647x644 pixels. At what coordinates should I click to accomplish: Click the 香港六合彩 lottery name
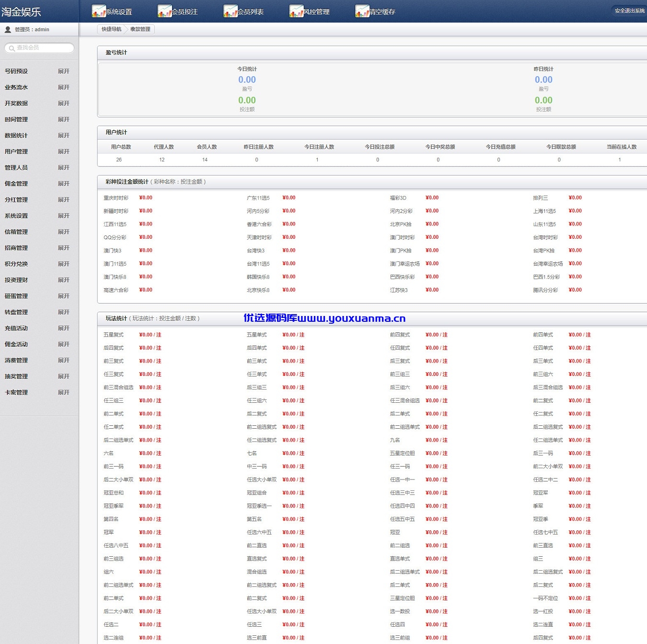coord(259,224)
